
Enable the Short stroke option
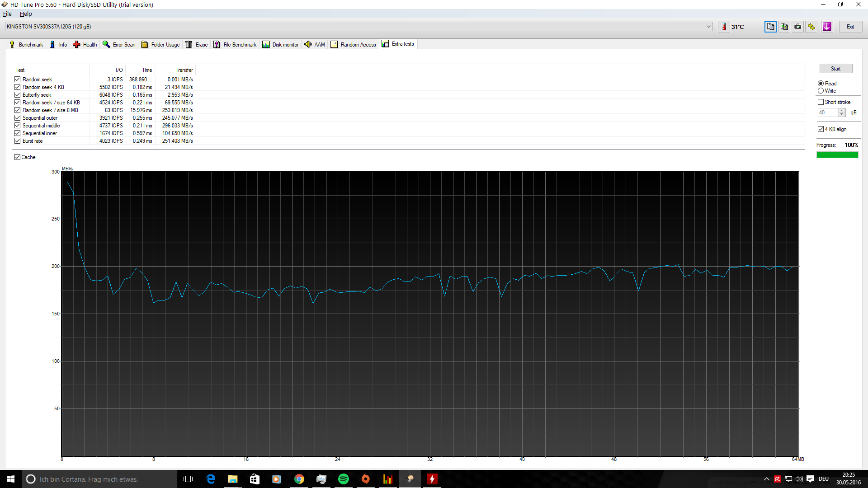(821, 102)
